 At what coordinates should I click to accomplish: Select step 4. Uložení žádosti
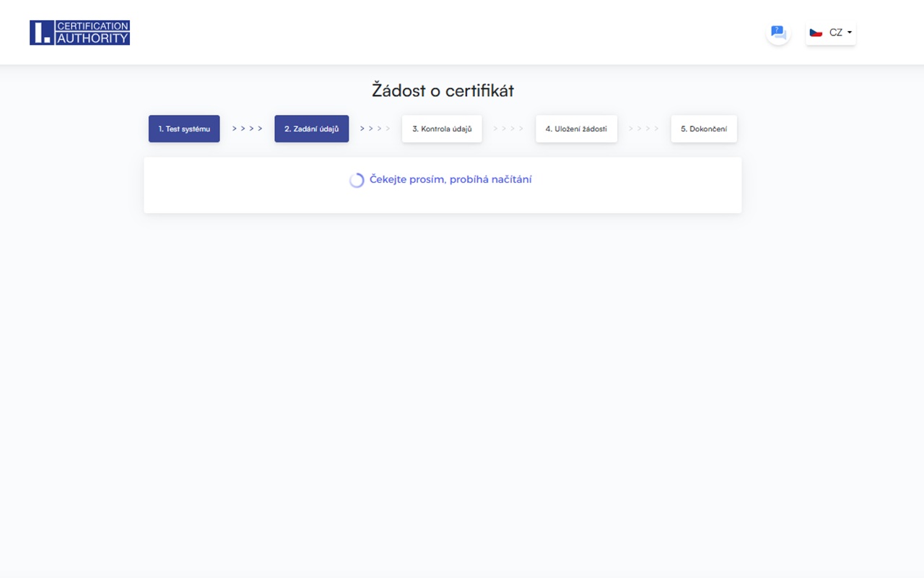coord(576,129)
